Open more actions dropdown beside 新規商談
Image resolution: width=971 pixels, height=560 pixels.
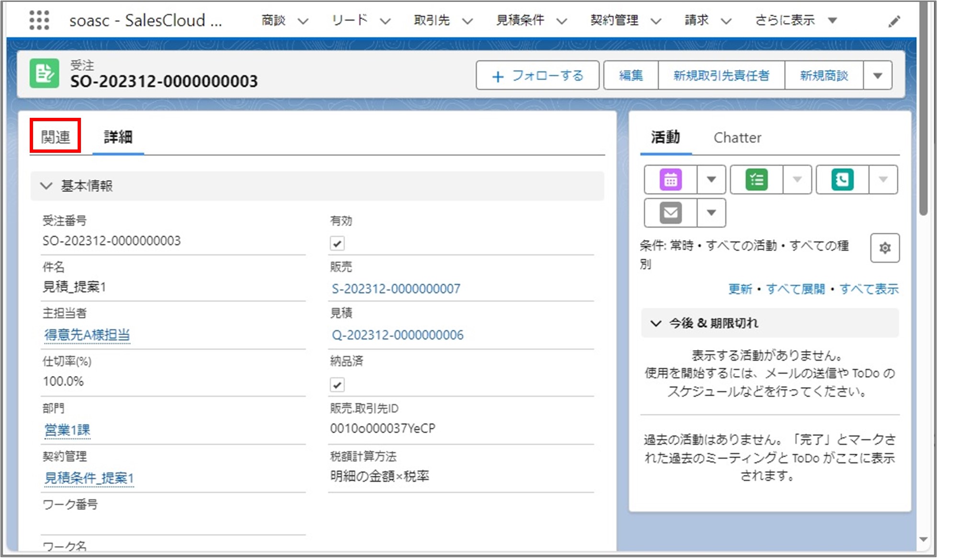pyautogui.click(x=878, y=75)
